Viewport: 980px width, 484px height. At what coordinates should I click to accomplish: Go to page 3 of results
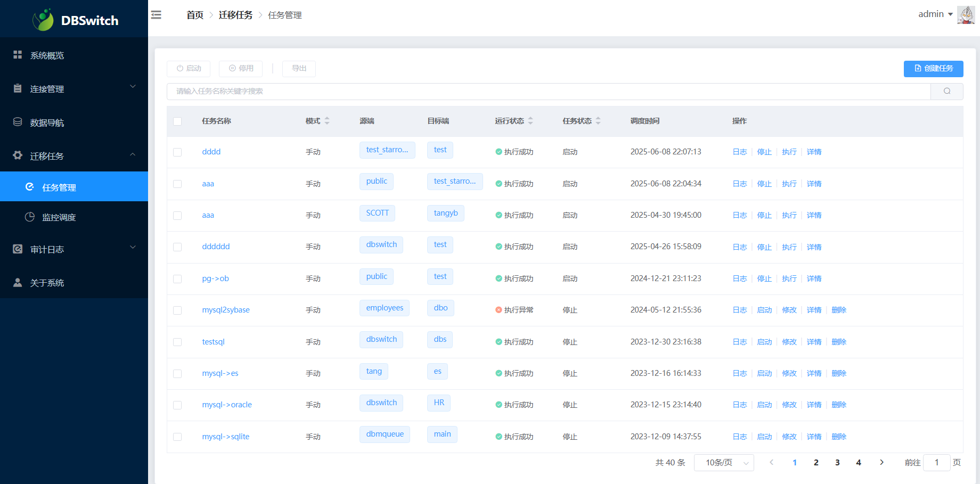pos(837,462)
